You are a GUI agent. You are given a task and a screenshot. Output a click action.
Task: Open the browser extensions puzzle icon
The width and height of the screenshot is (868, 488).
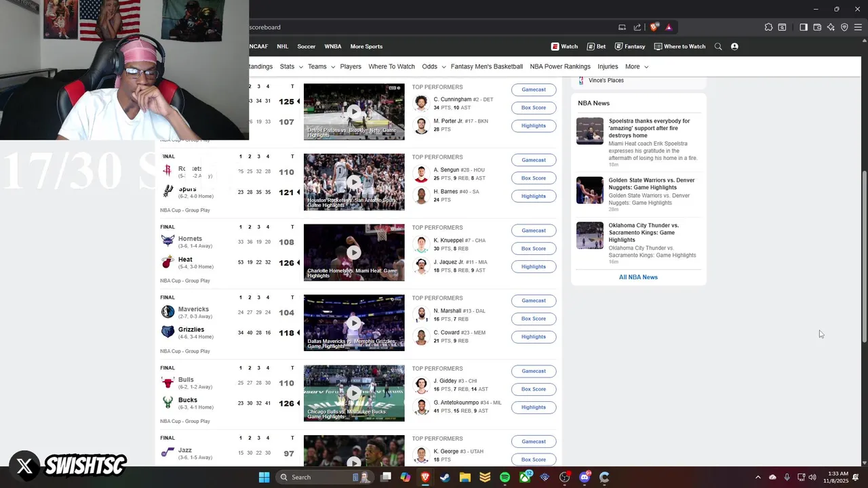pos(768,27)
